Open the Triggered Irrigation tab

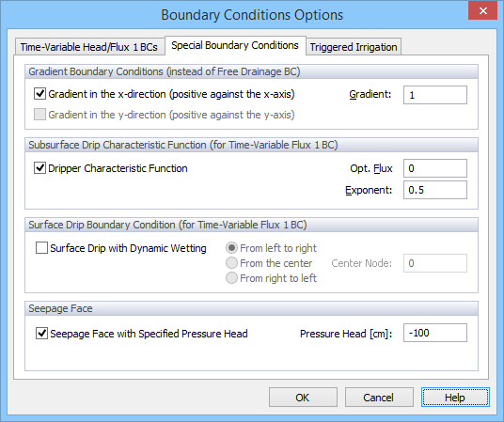(354, 47)
